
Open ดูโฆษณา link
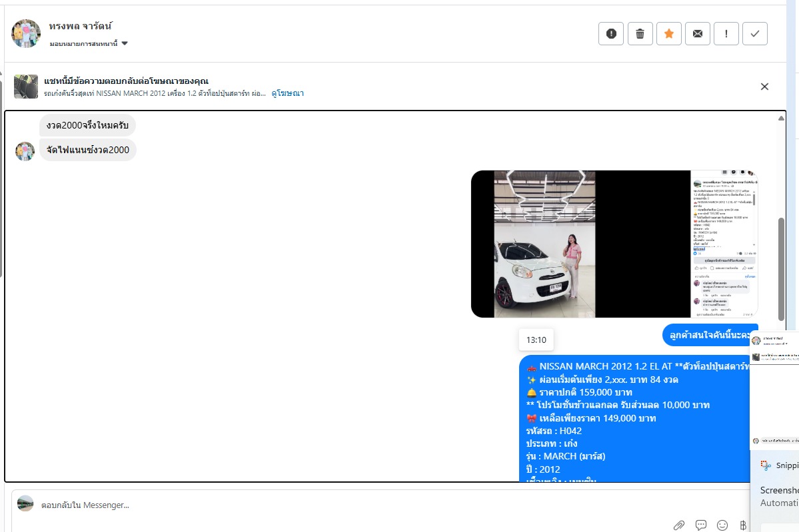(x=287, y=93)
